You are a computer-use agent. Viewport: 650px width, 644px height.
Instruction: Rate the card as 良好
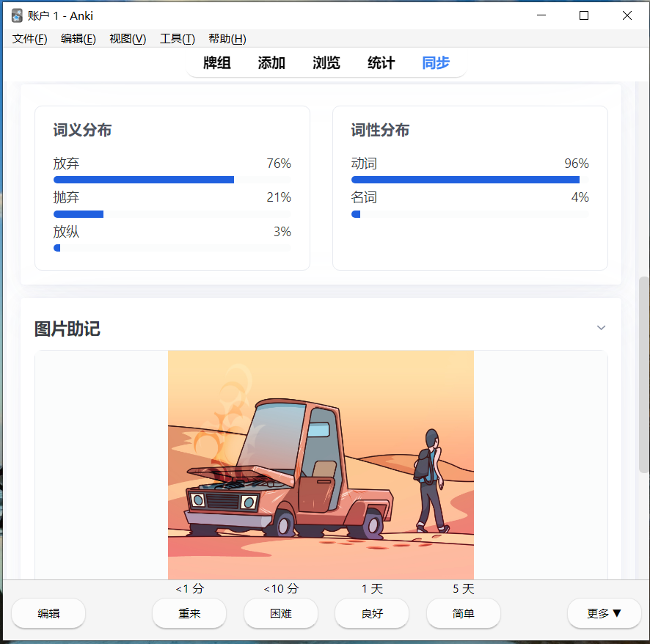372,613
